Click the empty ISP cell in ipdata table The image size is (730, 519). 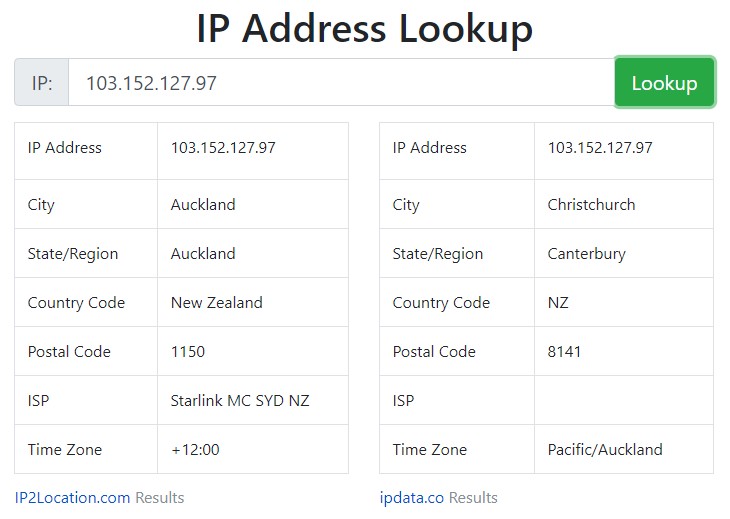pos(623,400)
